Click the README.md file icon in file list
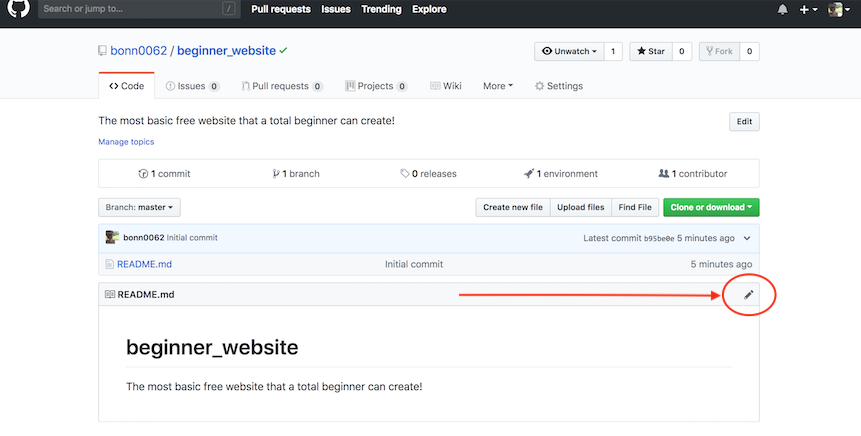Image resolution: width=861 pixels, height=436 pixels. point(109,264)
